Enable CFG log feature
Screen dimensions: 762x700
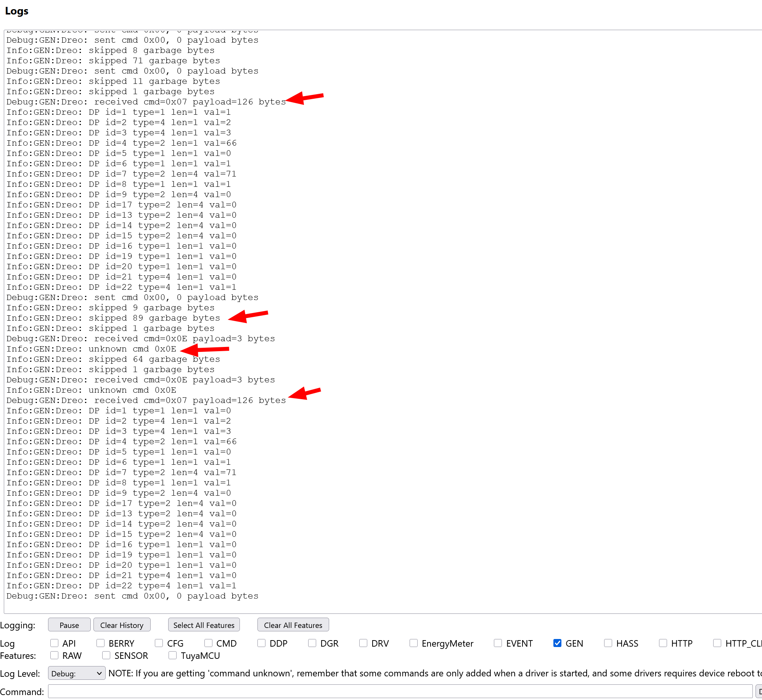click(x=159, y=643)
